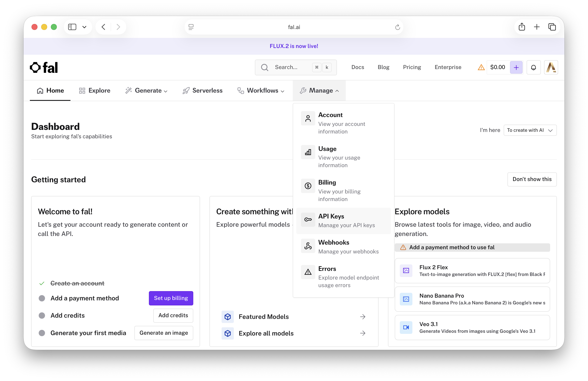Screen dimensions: 588x381
Task: Open a new Safari tab
Action: pyautogui.click(x=537, y=27)
